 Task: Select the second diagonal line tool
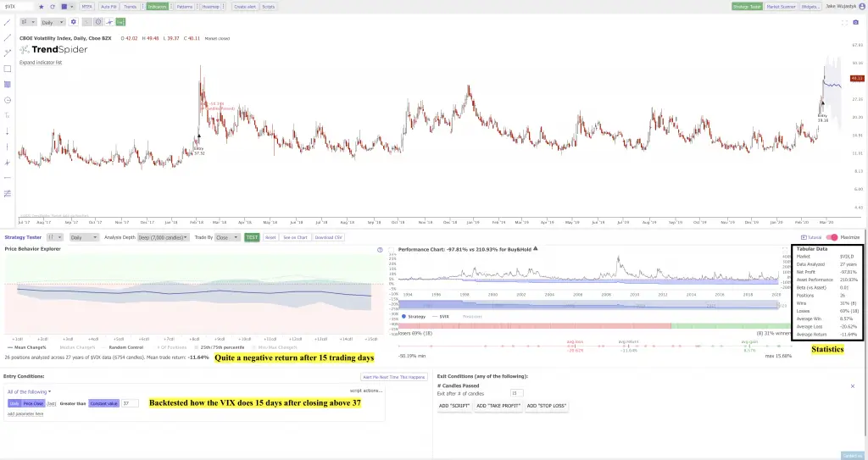tap(7, 37)
